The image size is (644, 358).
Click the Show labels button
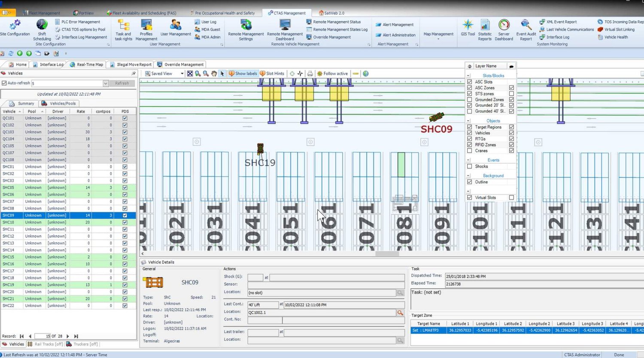click(243, 73)
